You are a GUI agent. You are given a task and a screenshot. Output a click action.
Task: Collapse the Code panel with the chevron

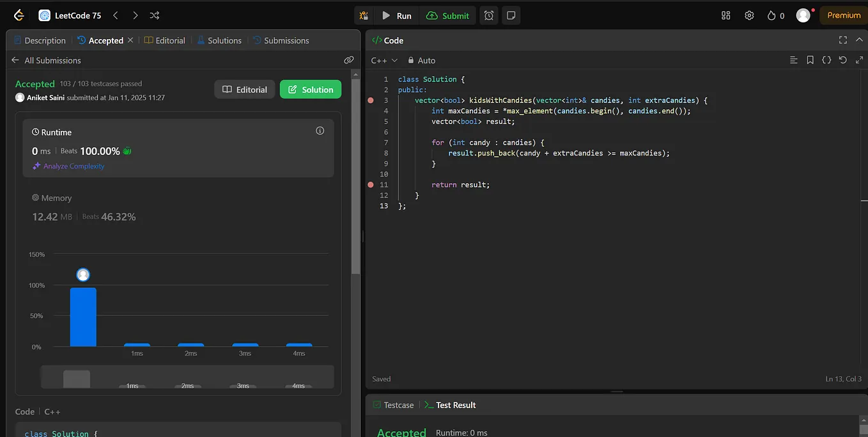tap(859, 40)
